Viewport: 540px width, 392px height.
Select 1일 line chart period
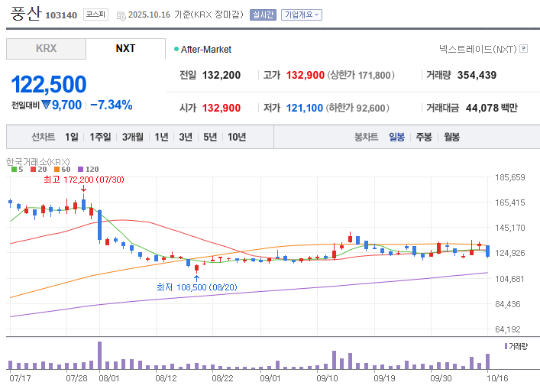point(71,137)
